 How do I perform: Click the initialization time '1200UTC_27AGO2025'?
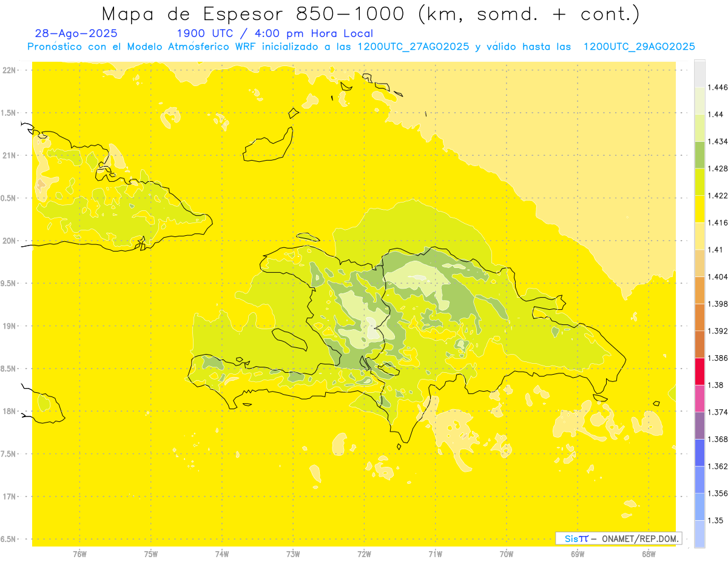[x=413, y=47]
